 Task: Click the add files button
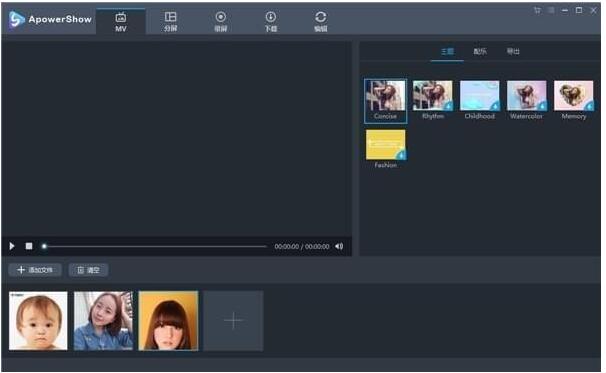point(35,270)
